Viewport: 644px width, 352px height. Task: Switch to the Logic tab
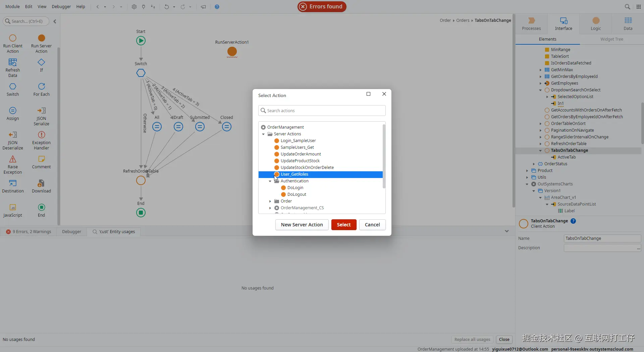tap(596, 24)
